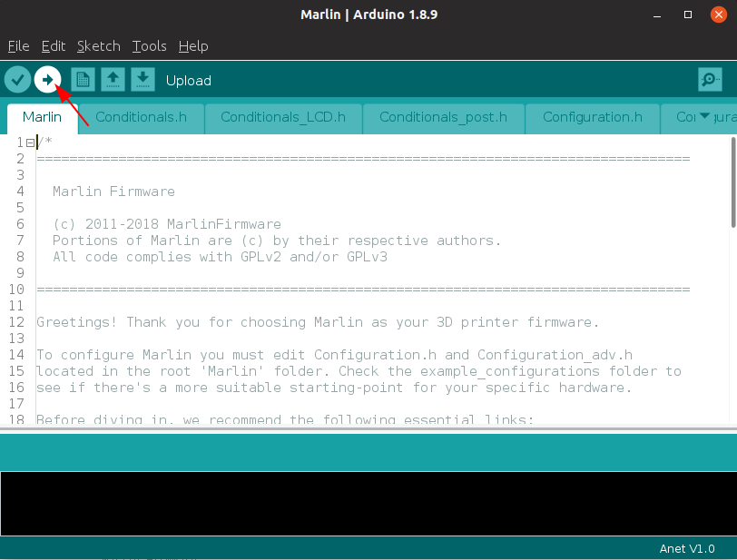Click the 'located in the root' line
Image resolution: width=737 pixels, height=560 pixels.
point(359,371)
